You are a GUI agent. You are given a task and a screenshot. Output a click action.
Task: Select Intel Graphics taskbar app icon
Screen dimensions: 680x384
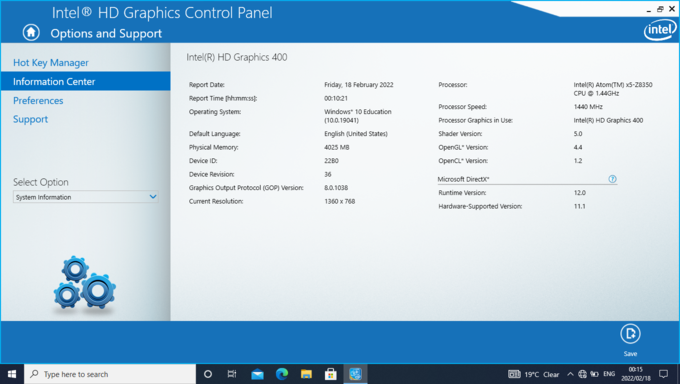[x=355, y=374]
